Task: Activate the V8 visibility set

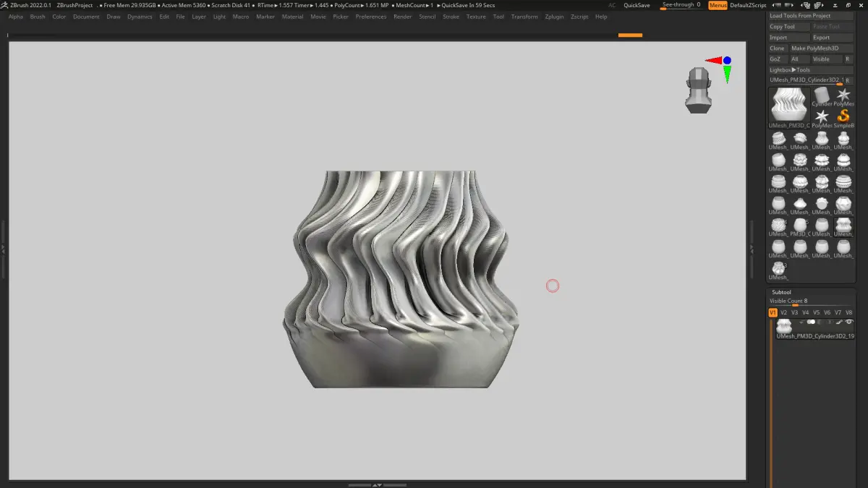Action: pos(848,312)
